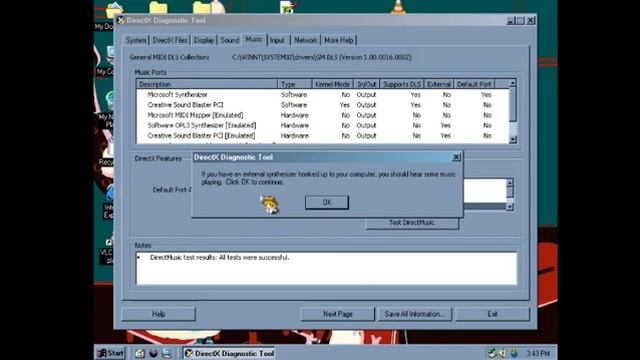The image size is (640, 360).
Task: Click the GM.DLS collection path text
Action: click(x=322, y=58)
